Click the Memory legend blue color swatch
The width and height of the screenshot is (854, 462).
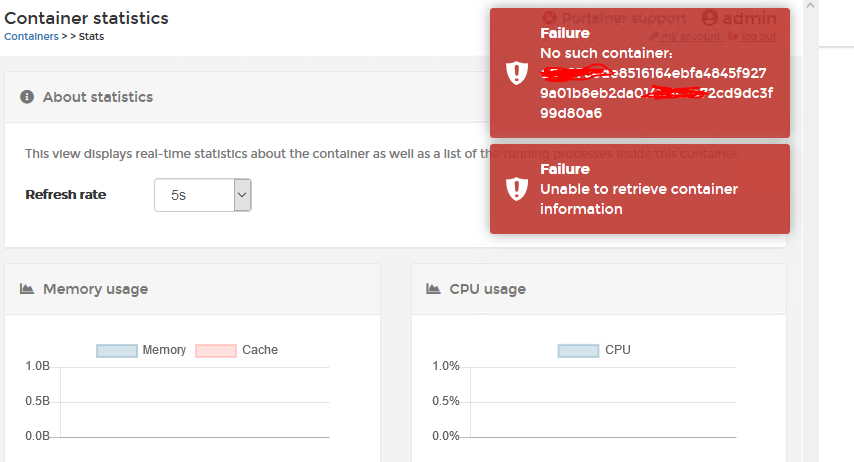point(116,351)
